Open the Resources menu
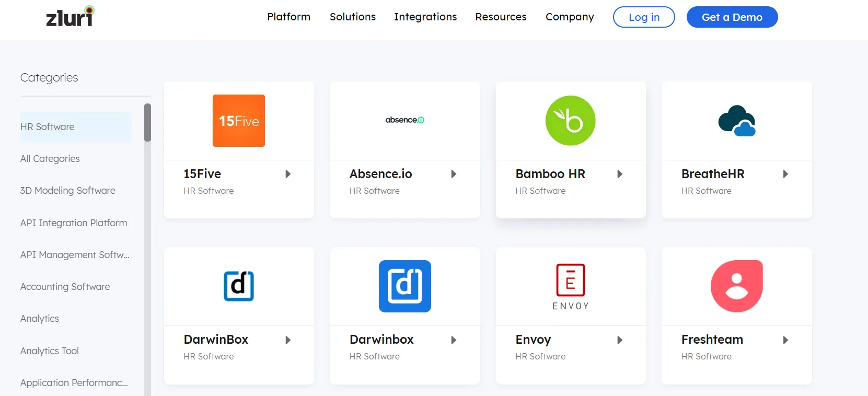The width and height of the screenshot is (868, 396). pos(501,17)
